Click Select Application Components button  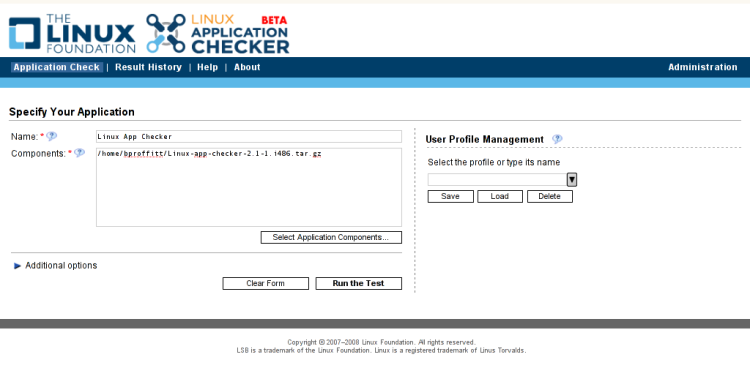[x=331, y=237]
